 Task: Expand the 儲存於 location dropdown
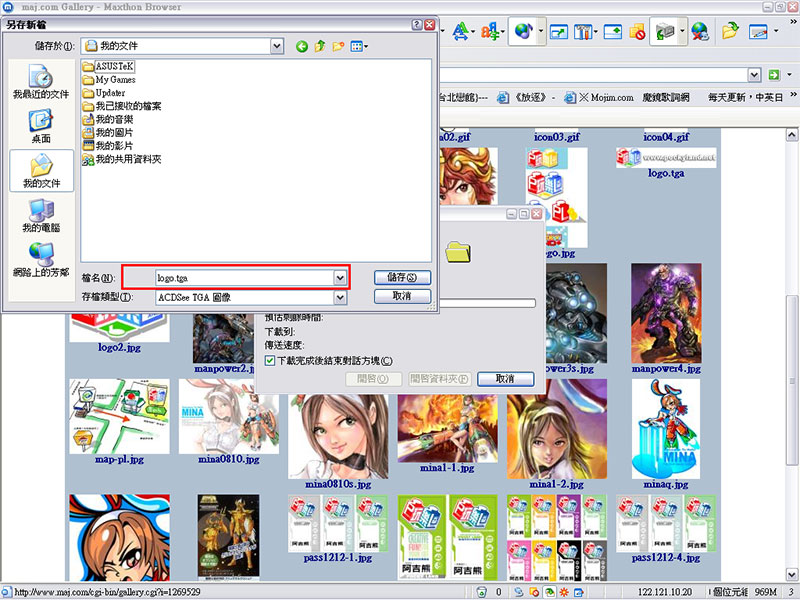[x=276, y=46]
